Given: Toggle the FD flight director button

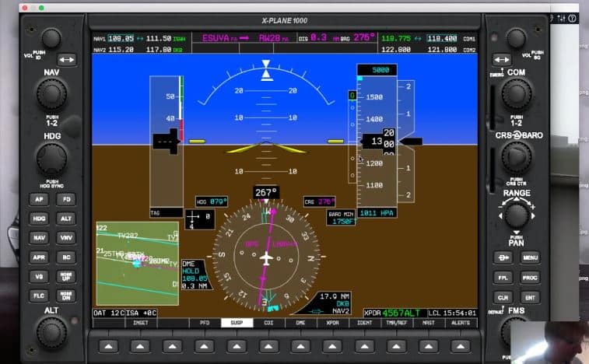Looking at the screenshot, I should 66,199.
